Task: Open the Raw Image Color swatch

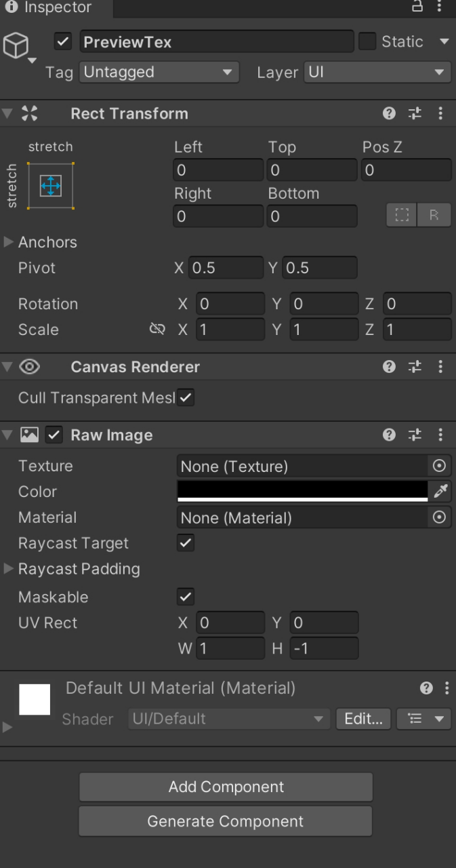Action: point(302,492)
